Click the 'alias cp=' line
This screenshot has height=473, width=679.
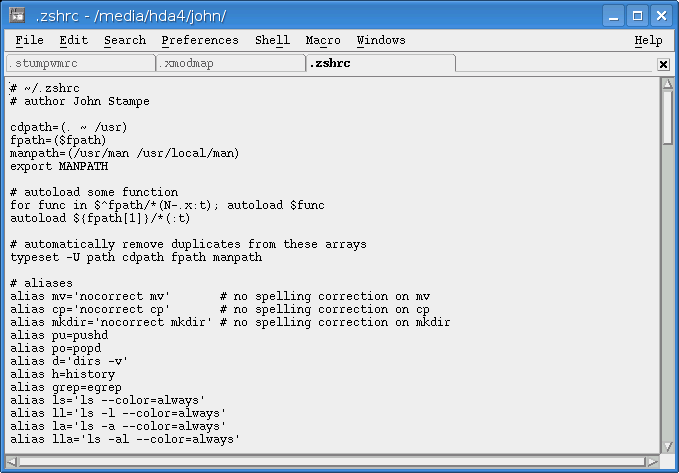point(220,309)
